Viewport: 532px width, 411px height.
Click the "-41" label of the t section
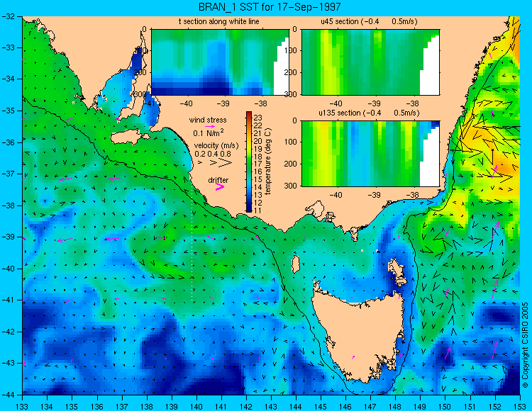click(x=149, y=104)
